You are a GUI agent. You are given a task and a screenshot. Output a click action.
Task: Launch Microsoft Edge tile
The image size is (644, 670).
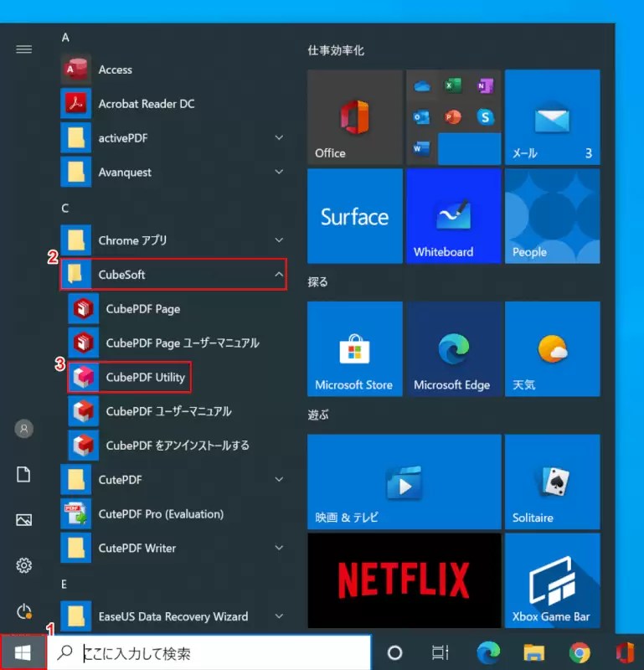[x=453, y=348]
